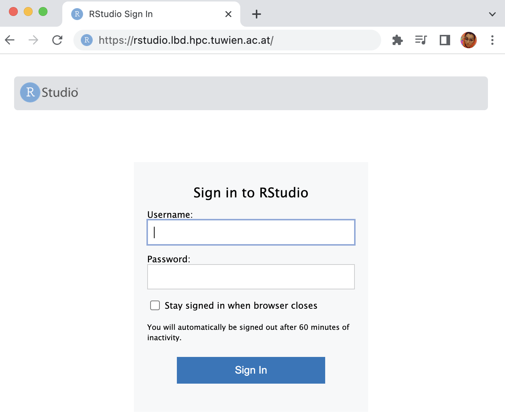
Task: Expand the tab search chevron
Action: tap(492, 14)
